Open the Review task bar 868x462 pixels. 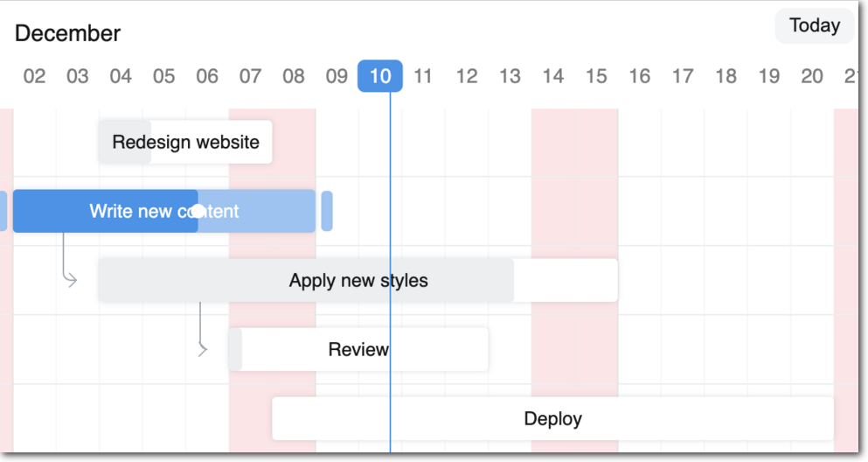pos(358,349)
